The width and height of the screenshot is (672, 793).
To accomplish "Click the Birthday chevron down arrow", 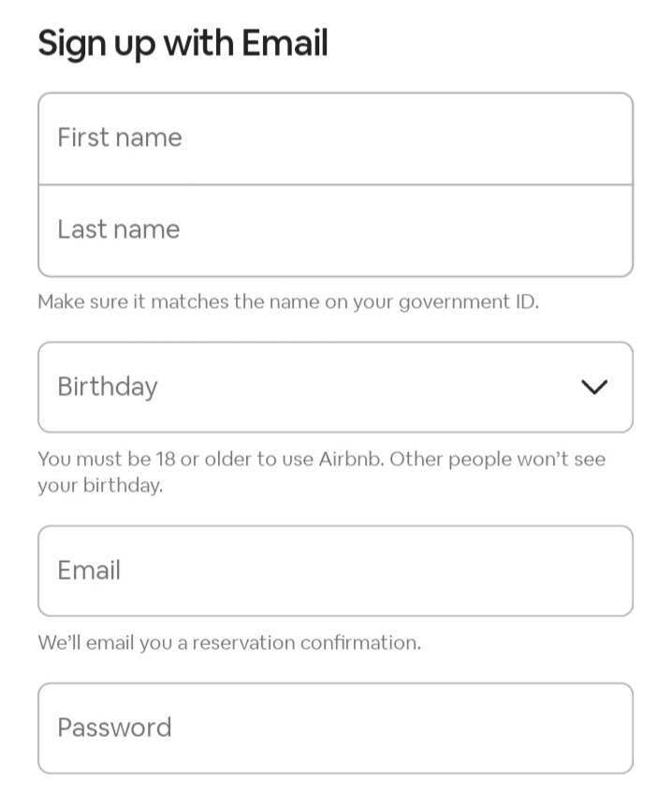I will click(594, 387).
